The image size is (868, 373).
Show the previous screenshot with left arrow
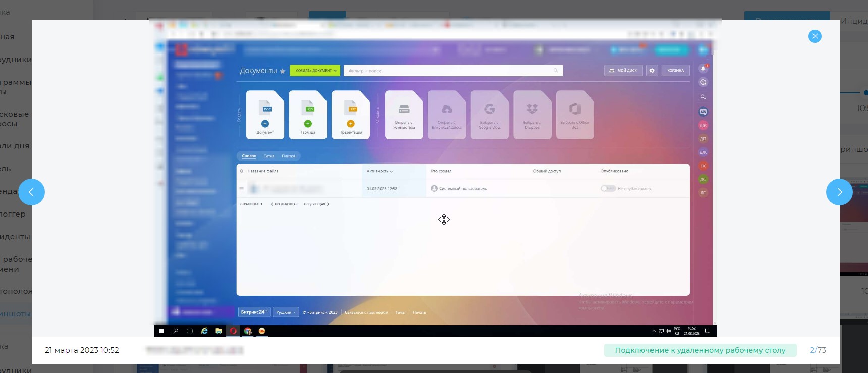tap(31, 192)
